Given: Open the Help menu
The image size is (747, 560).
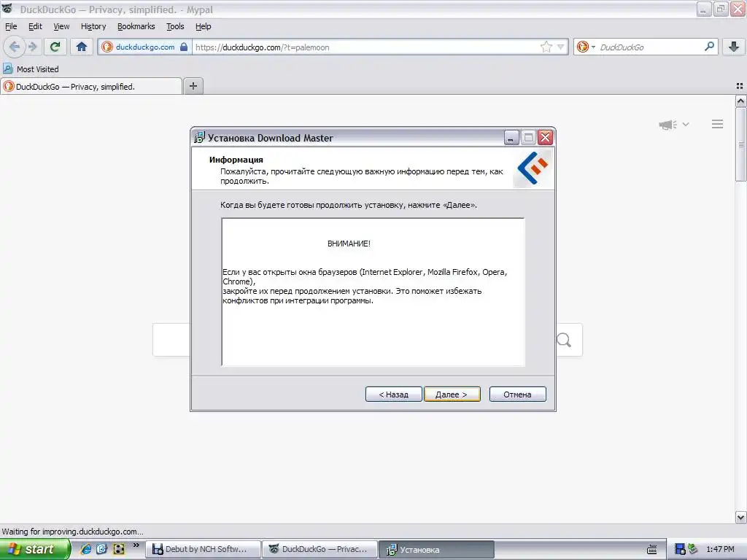Looking at the screenshot, I should coord(204,26).
